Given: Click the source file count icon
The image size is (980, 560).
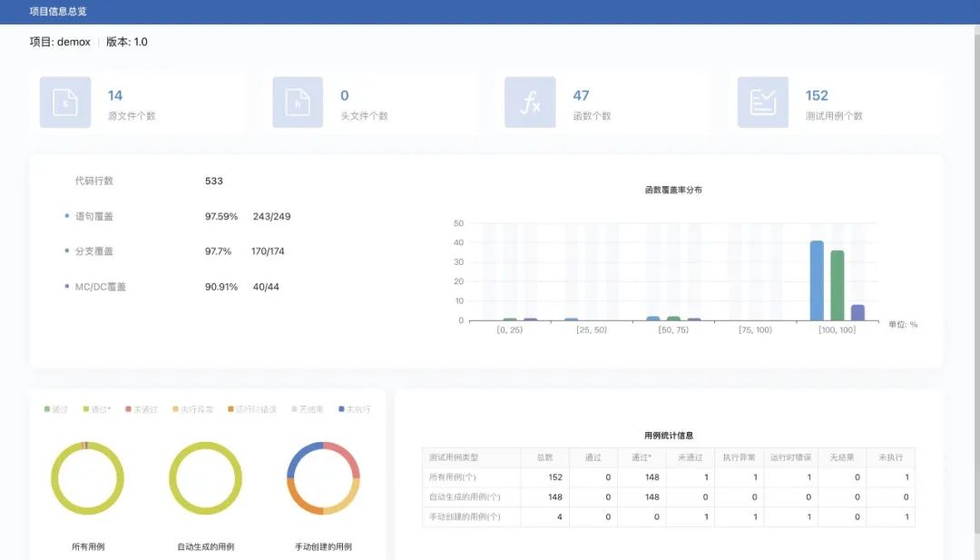Looking at the screenshot, I should click(x=65, y=103).
